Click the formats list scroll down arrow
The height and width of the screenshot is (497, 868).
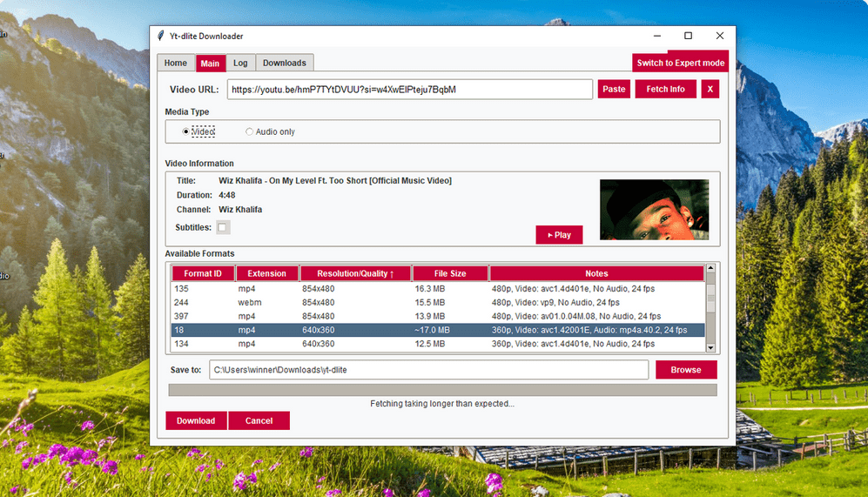710,348
